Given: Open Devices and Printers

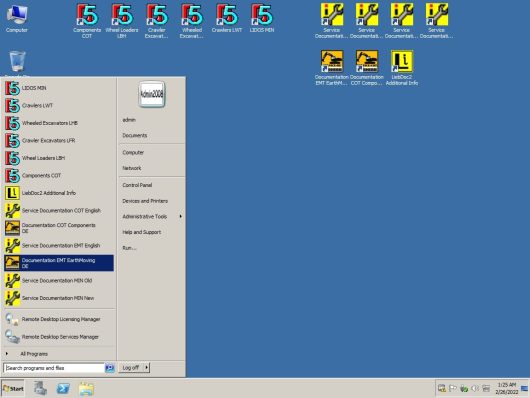Looking at the screenshot, I should pos(151,201).
